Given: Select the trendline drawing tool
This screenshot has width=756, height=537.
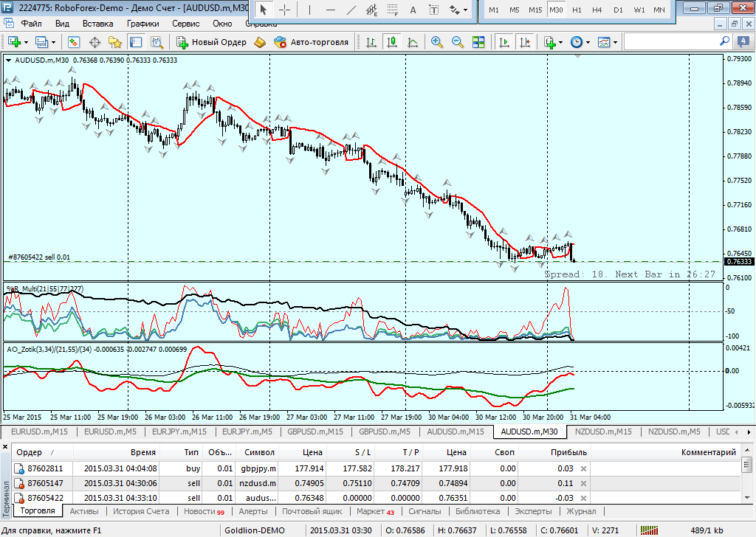Looking at the screenshot, I should pos(351,10).
